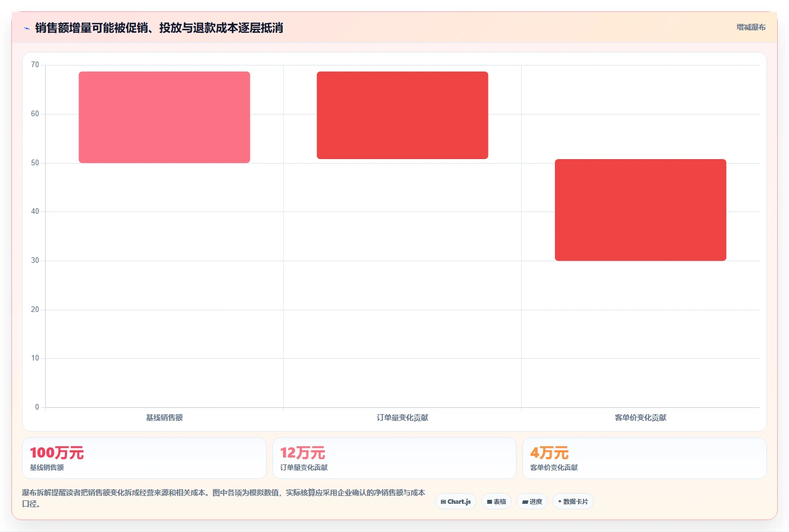Click y-axis tick label 10
The height and width of the screenshot is (532, 789).
[35, 358]
